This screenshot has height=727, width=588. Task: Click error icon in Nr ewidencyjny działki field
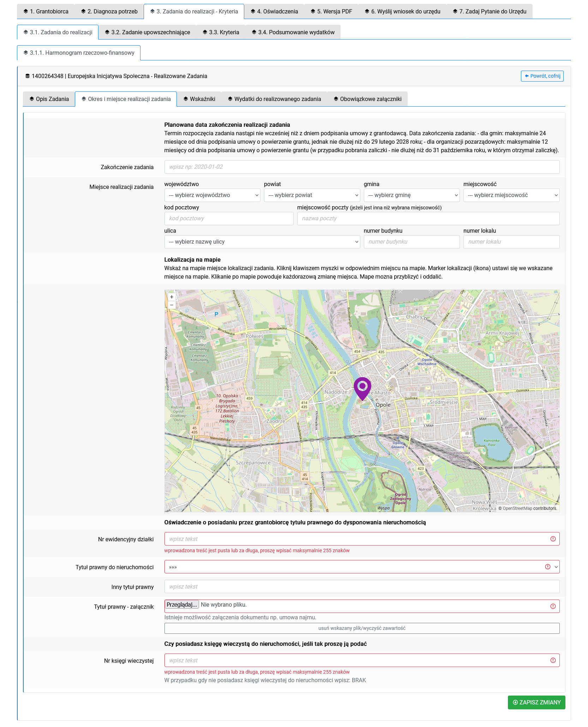(553, 539)
